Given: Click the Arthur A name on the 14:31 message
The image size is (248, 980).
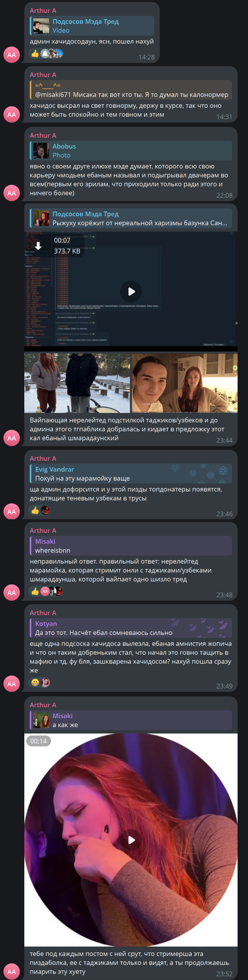Looking at the screenshot, I should 43,75.
